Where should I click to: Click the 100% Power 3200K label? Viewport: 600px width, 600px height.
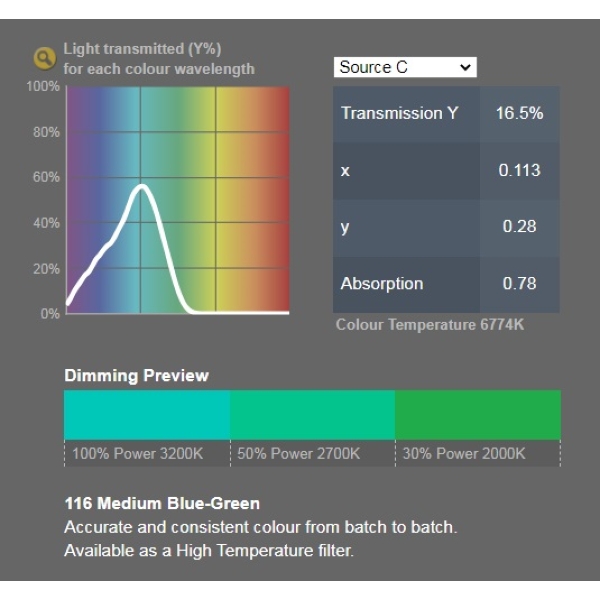(137, 454)
